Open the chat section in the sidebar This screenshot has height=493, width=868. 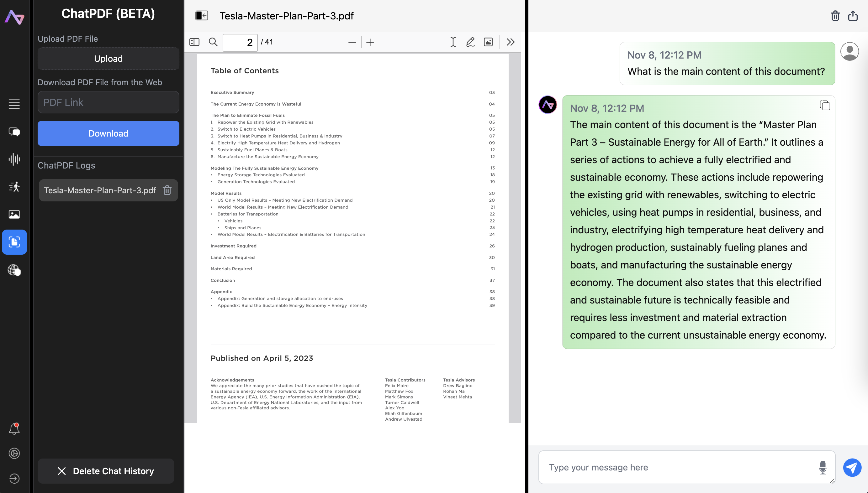tap(14, 132)
